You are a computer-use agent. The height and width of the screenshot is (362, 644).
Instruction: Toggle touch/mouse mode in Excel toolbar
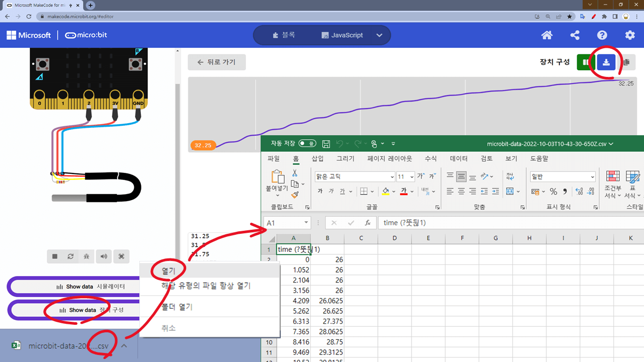pyautogui.click(x=374, y=144)
